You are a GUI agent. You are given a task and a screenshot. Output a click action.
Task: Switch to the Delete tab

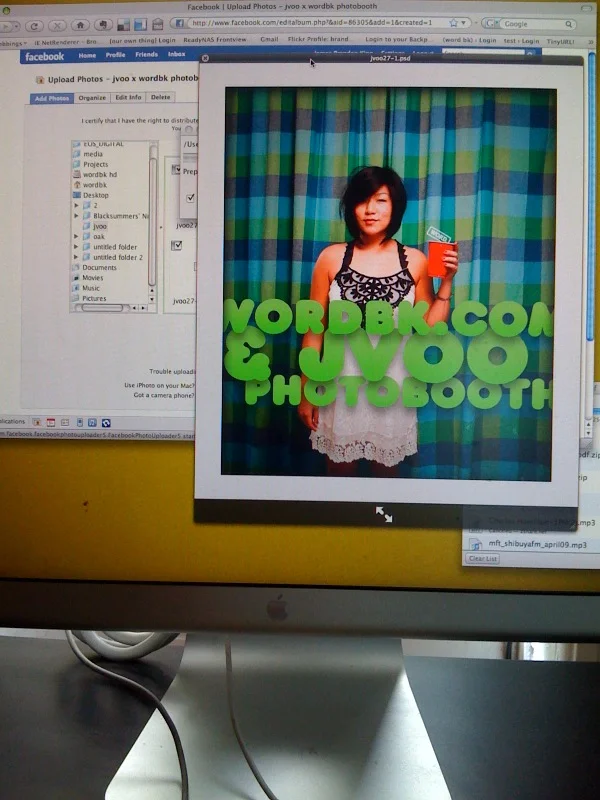pyautogui.click(x=160, y=97)
